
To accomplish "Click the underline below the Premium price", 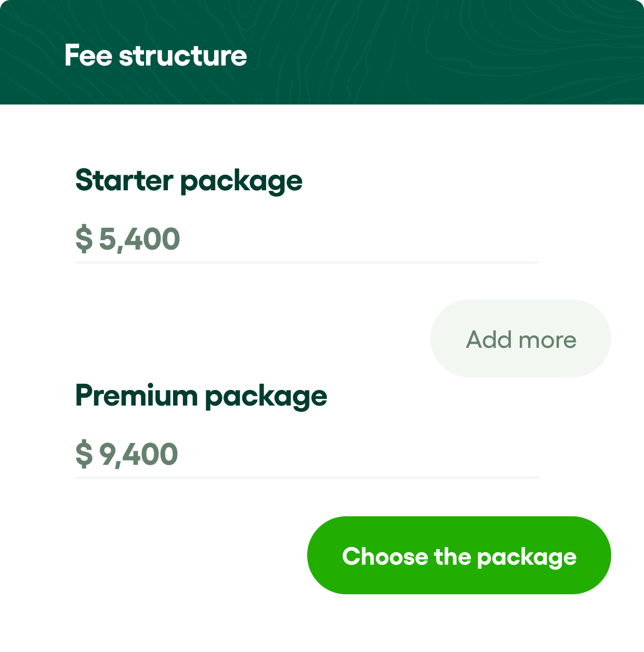I will [307, 478].
